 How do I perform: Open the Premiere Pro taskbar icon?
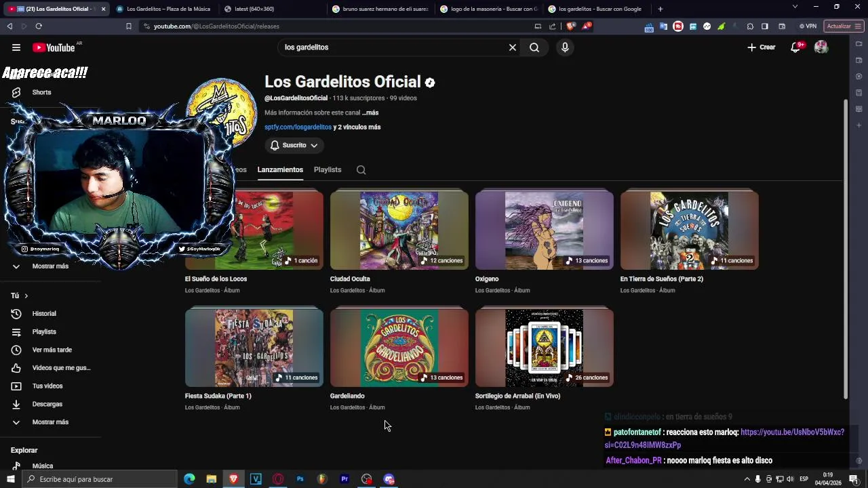(344, 479)
